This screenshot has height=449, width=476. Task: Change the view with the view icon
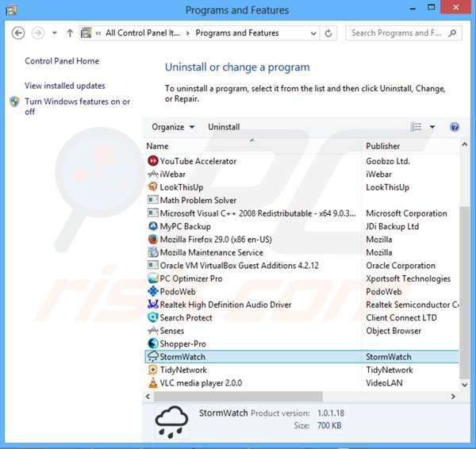pyautogui.click(x=416, y=127)
